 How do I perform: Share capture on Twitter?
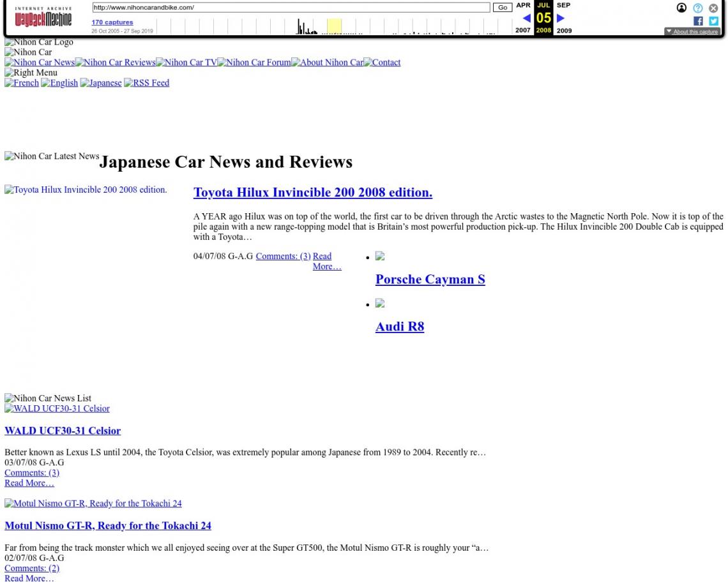[x=713, y=21]
